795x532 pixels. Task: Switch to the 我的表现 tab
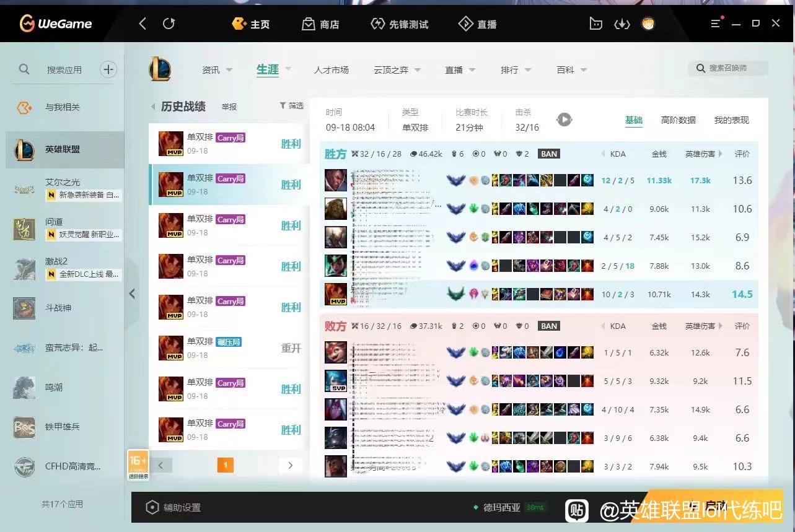click(732, 120)
